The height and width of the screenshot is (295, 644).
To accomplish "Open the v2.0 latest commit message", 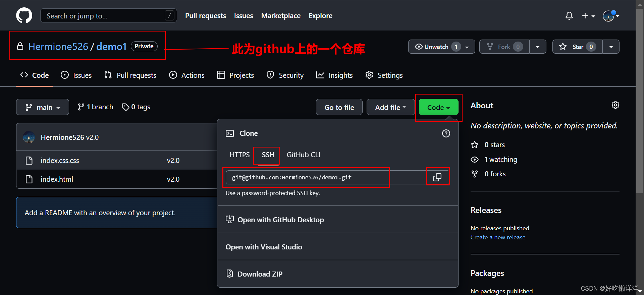I will [x=92, y=137].
